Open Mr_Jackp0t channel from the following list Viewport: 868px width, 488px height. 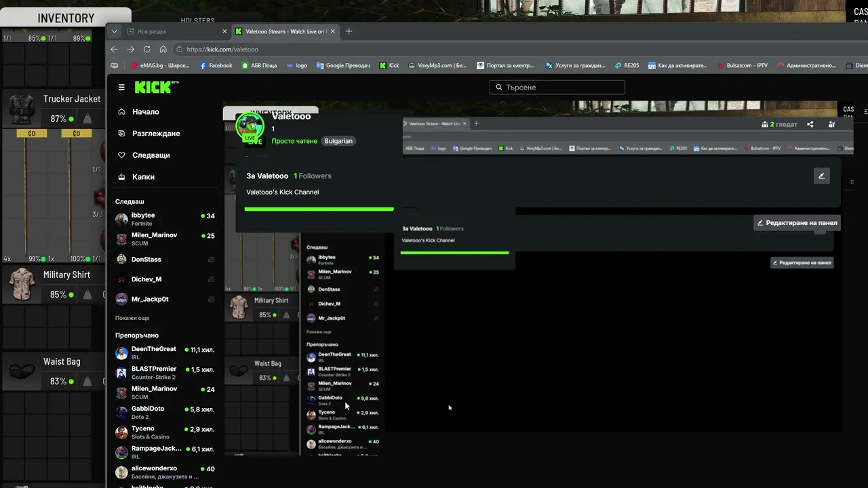(165, 299)
